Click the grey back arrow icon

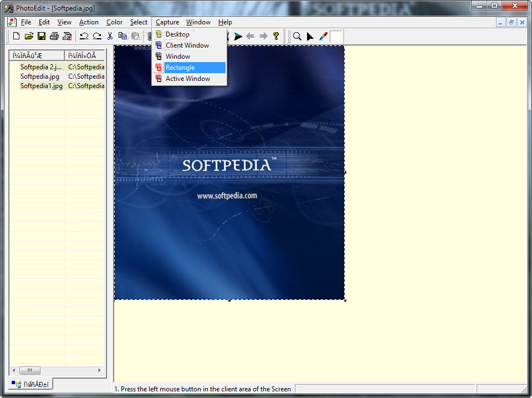pos(250,36)
